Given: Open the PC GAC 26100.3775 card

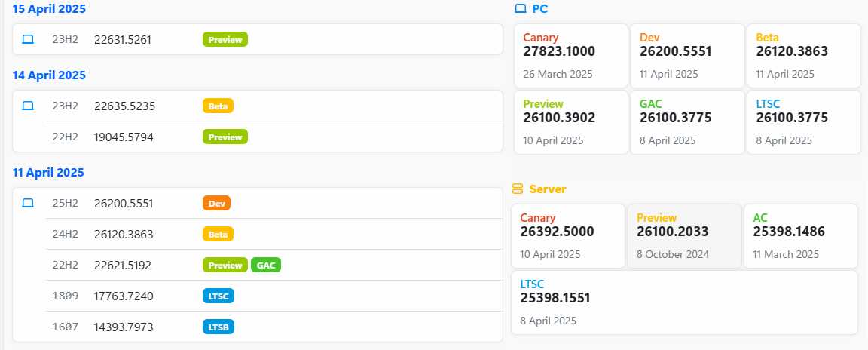Looking at the screenshot, I should pos(687,122).
